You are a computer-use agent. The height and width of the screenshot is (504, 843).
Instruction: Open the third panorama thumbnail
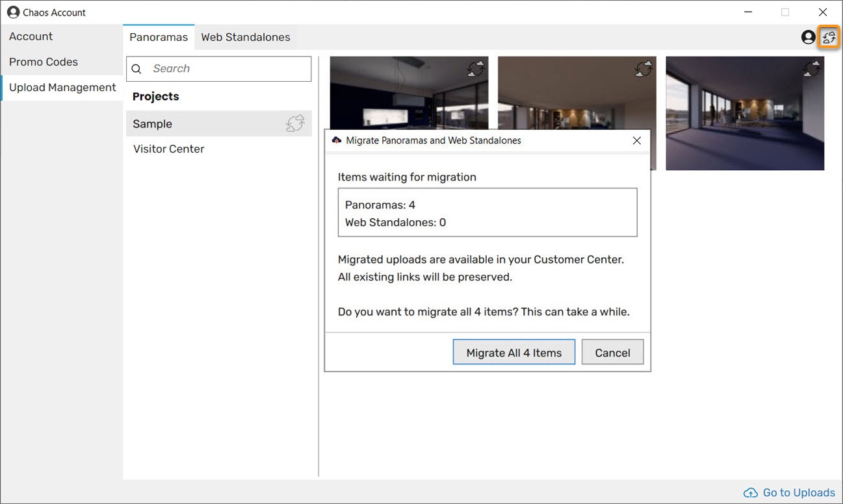click(x=745, y=113)
